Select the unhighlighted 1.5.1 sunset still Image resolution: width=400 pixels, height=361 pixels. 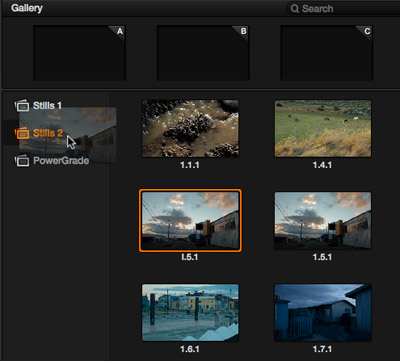(323, 220)
